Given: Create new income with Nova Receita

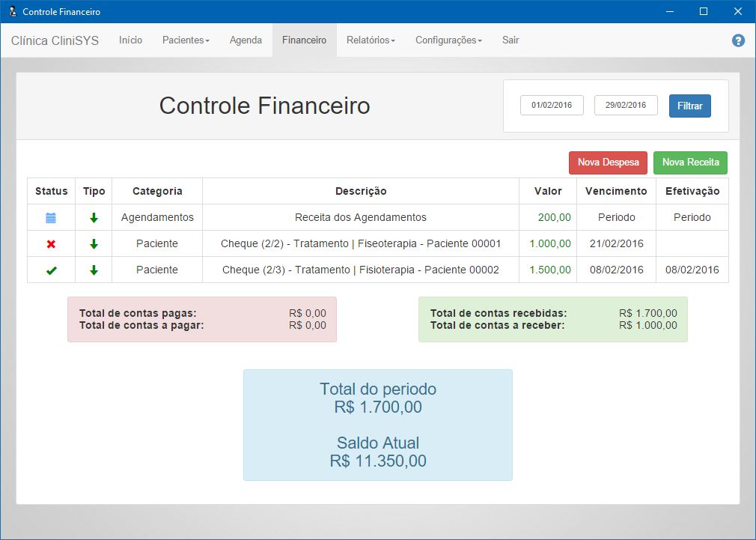Looking at the screenshot, I should (690, 163).
